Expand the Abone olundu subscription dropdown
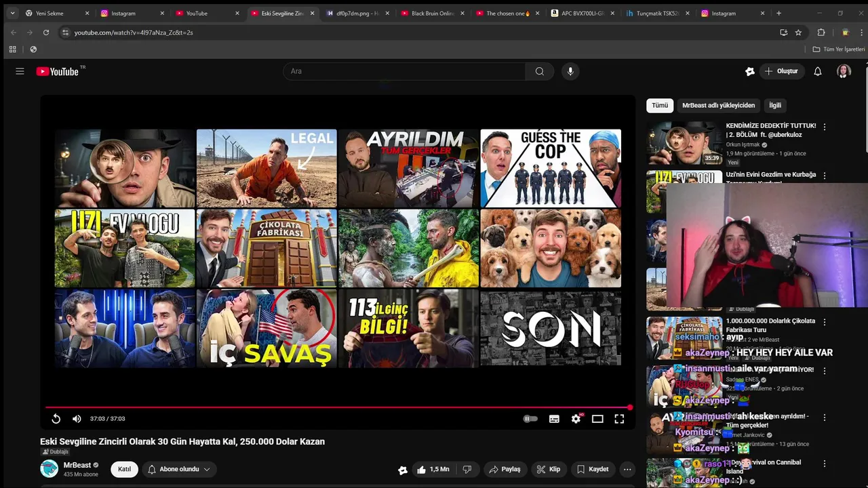Screen dimensions: 868x488 click(x=179, y=469)
